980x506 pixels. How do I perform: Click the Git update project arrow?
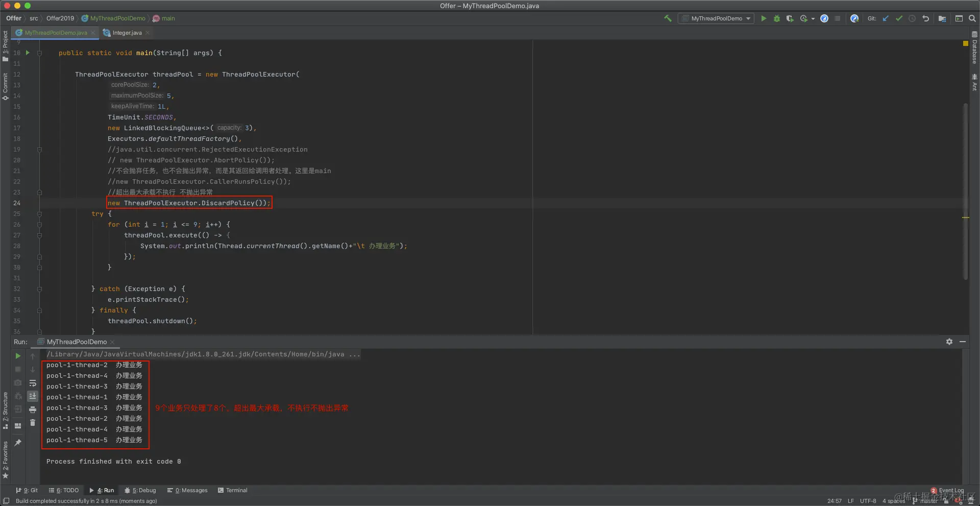886,18
